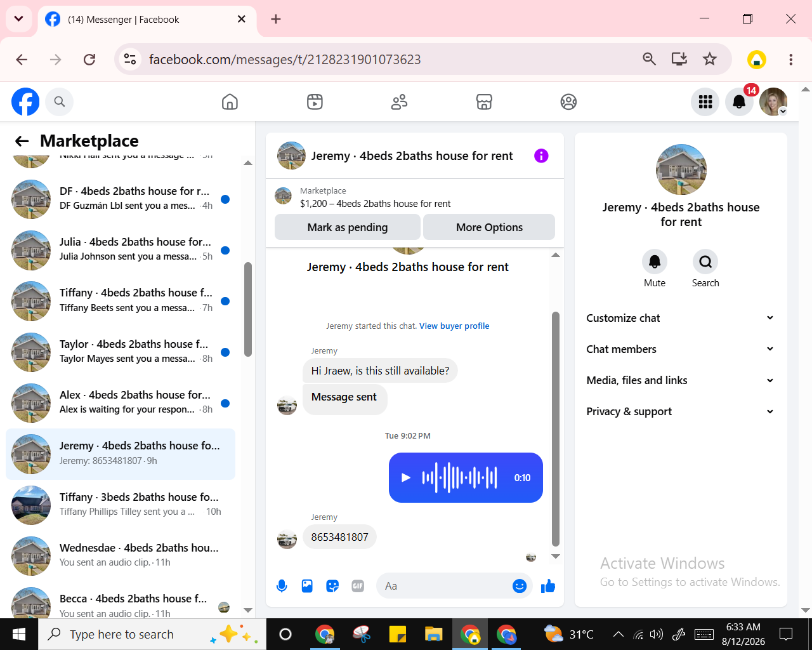Open the emoji picker in message box
812x650 pixels.
coord(520,586)
